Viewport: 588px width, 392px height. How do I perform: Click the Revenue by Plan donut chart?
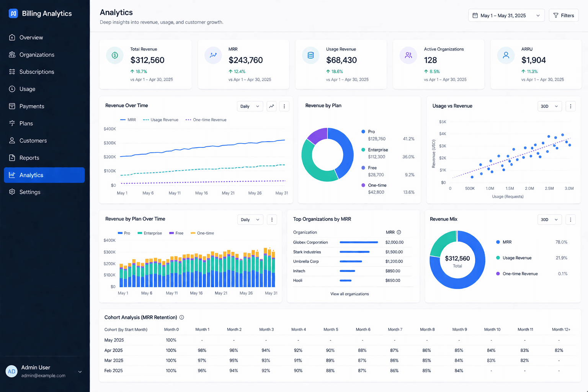coord(327,155)
